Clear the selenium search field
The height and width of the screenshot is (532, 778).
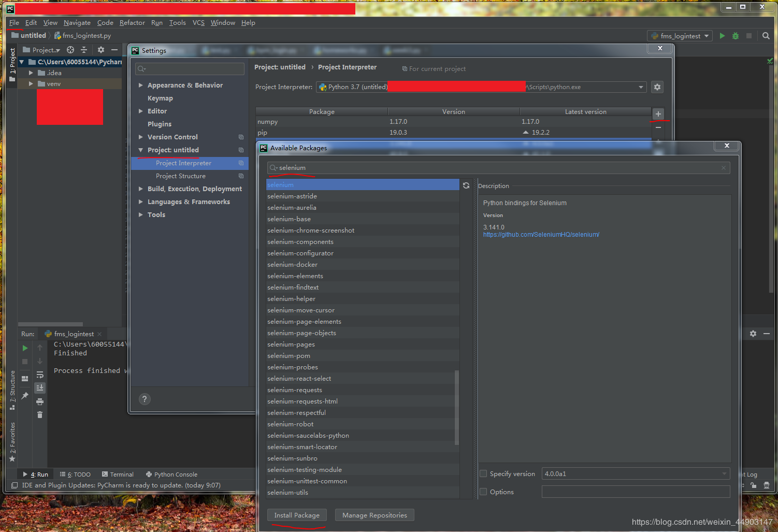pyautogui.click(x=724, y=168)
